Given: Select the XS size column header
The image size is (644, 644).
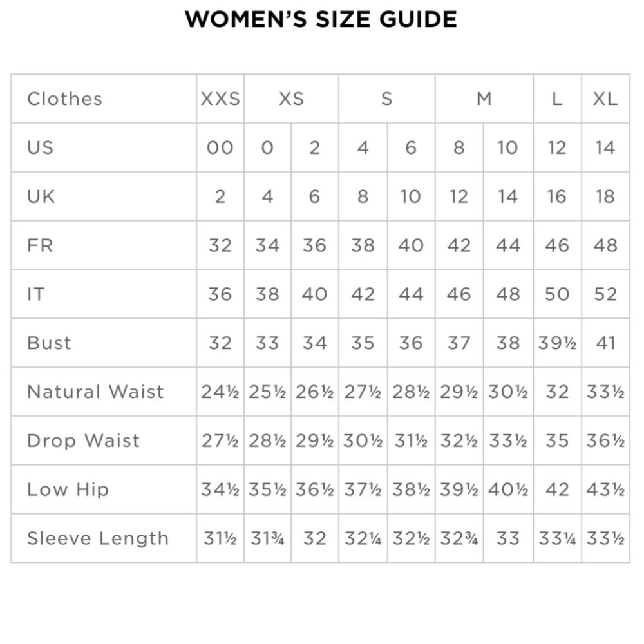Looking at the screenshot, I should click(291, 99).
